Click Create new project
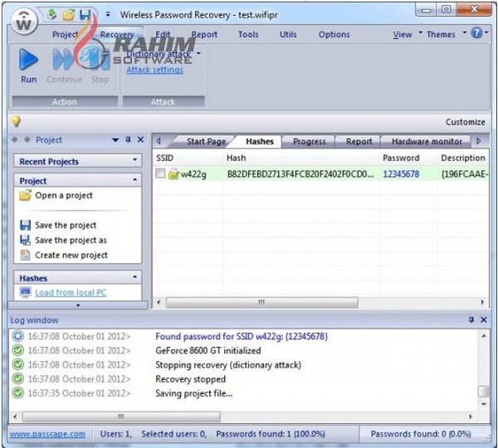 [71, 255]
